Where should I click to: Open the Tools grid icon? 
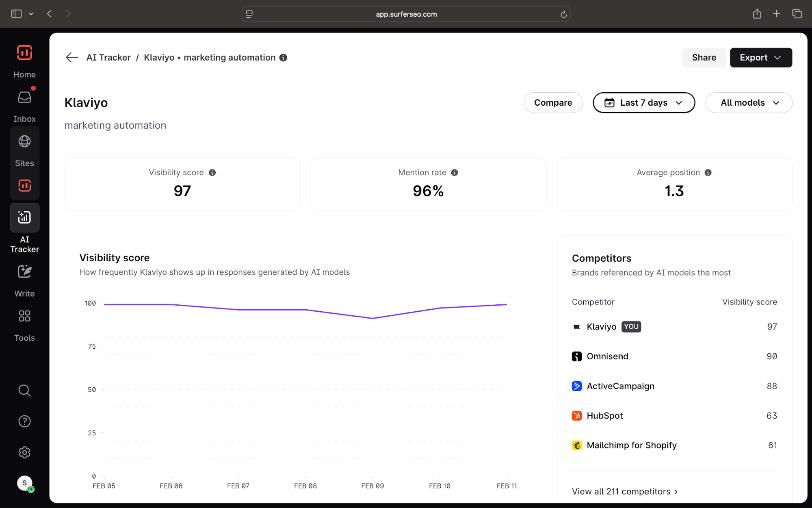(24, 316)
